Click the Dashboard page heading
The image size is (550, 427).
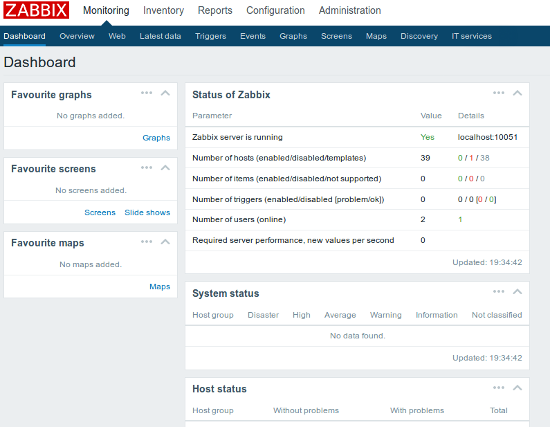[x=40, y=62]
